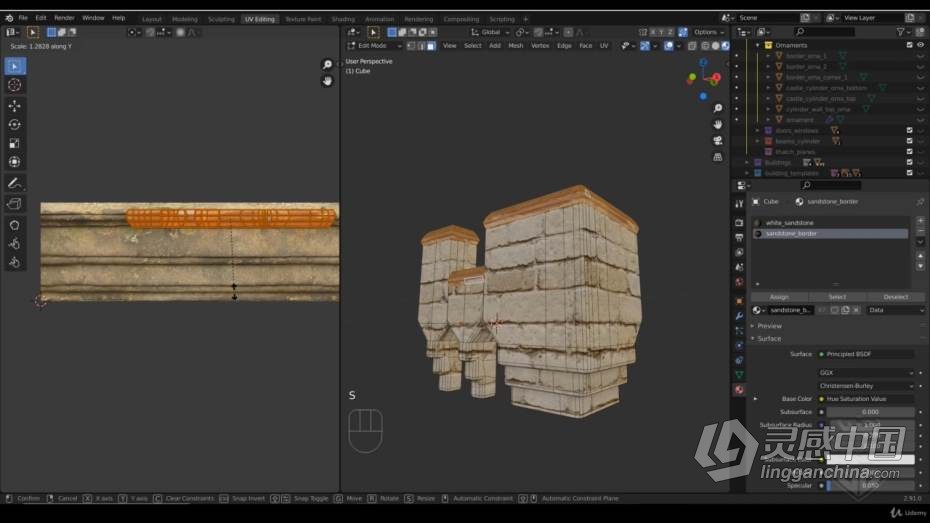Click the Assign material button
Screen dimensions: 930x523
779,297
